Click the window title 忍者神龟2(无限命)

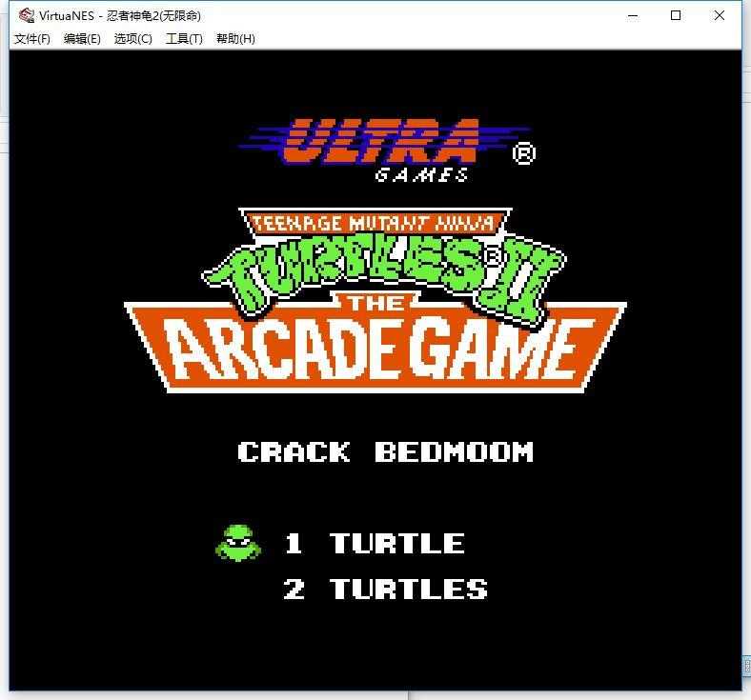pos(153,16)
